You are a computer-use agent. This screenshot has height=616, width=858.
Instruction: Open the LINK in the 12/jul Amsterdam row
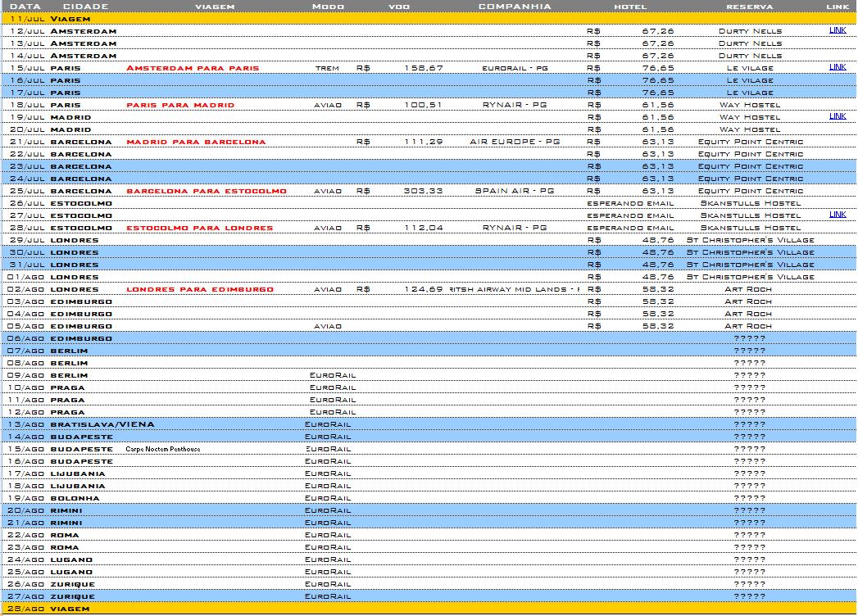click(x=837, y=30)
